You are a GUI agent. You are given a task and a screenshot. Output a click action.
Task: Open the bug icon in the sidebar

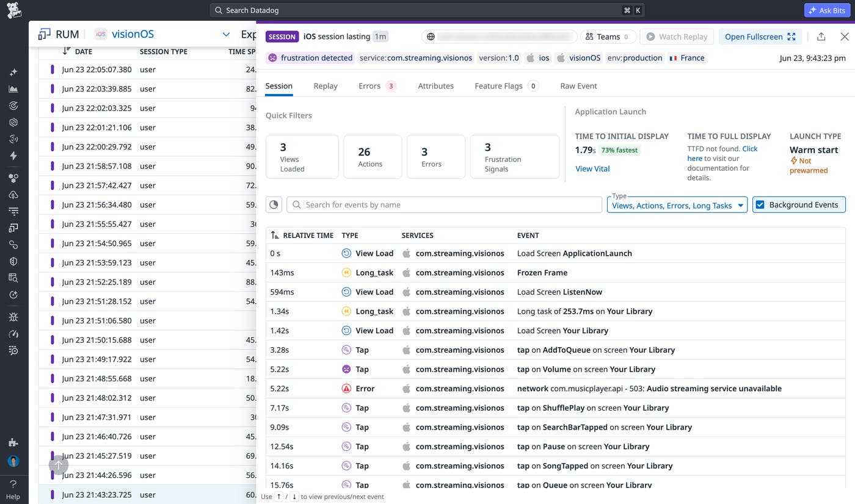coord(13,317)
